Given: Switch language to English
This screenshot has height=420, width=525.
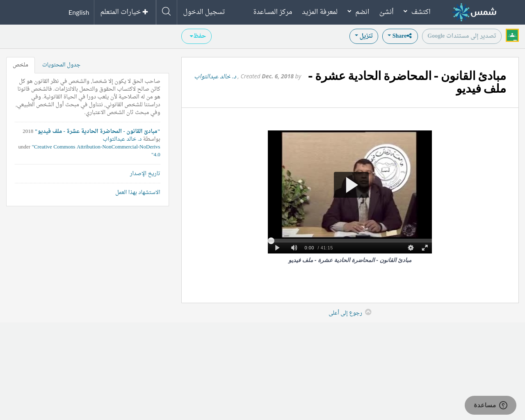Looking at the screenshot, I should click(79, 12).
